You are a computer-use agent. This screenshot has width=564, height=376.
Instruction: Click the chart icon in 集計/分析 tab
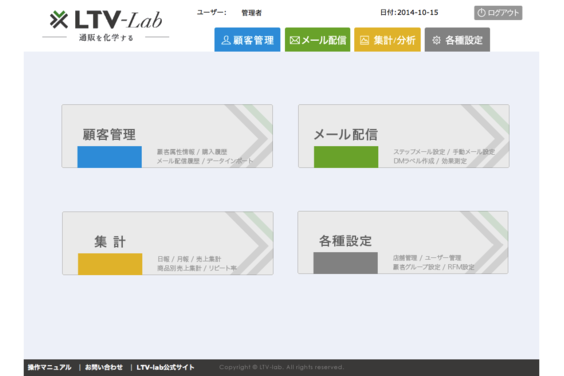coord(364,40)
